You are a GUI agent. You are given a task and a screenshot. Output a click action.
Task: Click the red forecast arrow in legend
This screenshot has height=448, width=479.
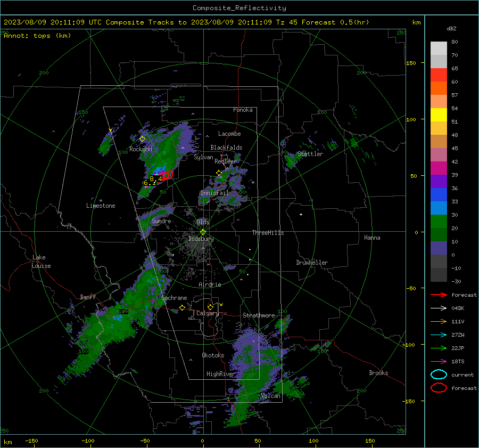(x=439, y=295)
